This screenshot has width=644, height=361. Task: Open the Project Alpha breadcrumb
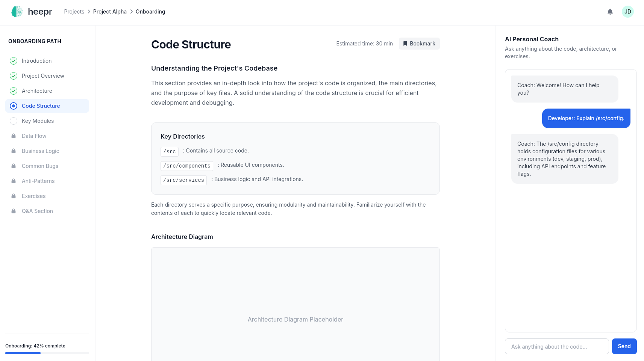[x=109, y=12]
